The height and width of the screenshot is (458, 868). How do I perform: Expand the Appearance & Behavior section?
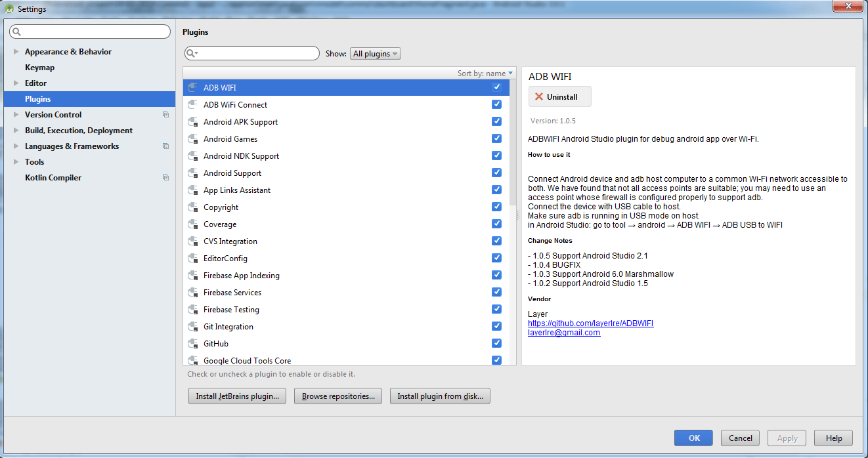click(16, 52)
